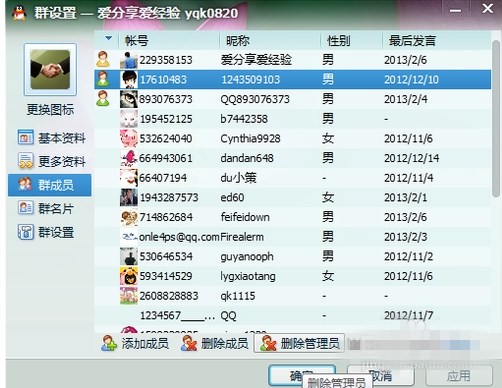The width and height of the screenshot is (502, 388).
Task: Open the 群名片 sidebar item
Action: coord(46,209)
